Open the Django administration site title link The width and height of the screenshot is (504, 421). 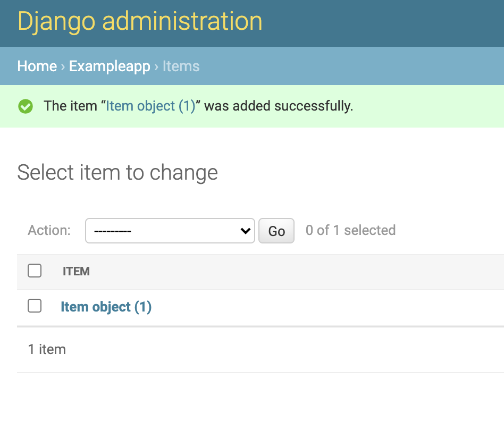pyautogui.click(x=140, y=22)
